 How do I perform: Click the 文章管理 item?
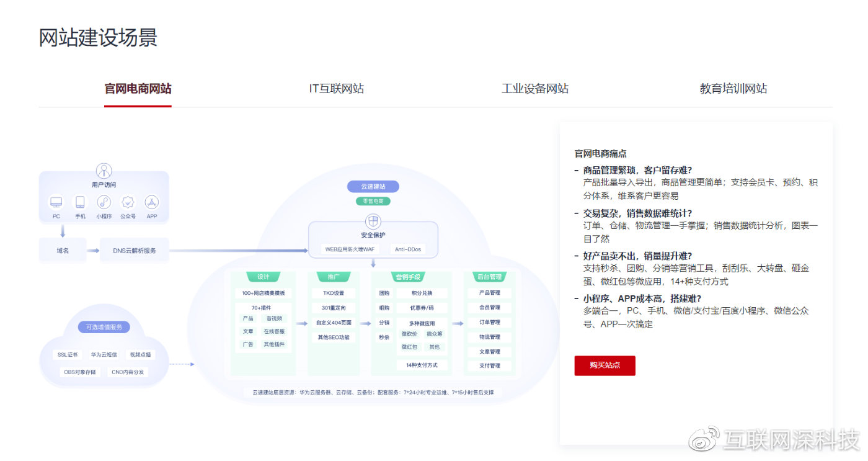tap(490, 352)
